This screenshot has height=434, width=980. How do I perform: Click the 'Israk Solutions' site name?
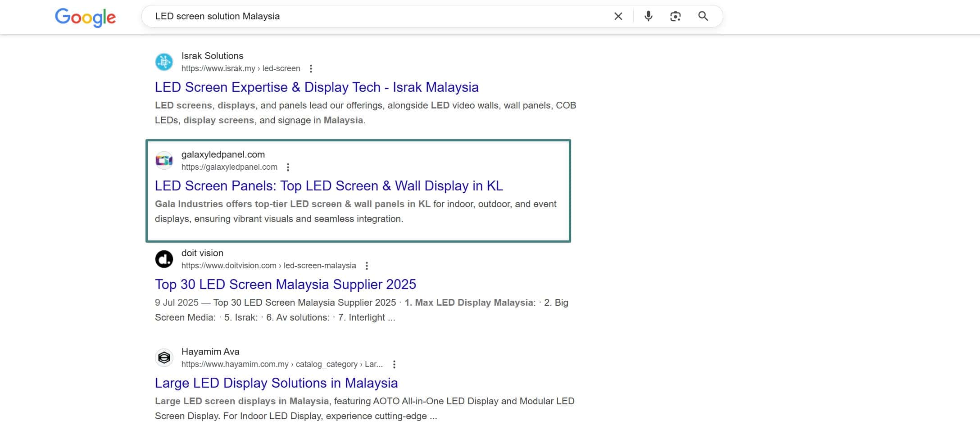(x=212, y=56)
